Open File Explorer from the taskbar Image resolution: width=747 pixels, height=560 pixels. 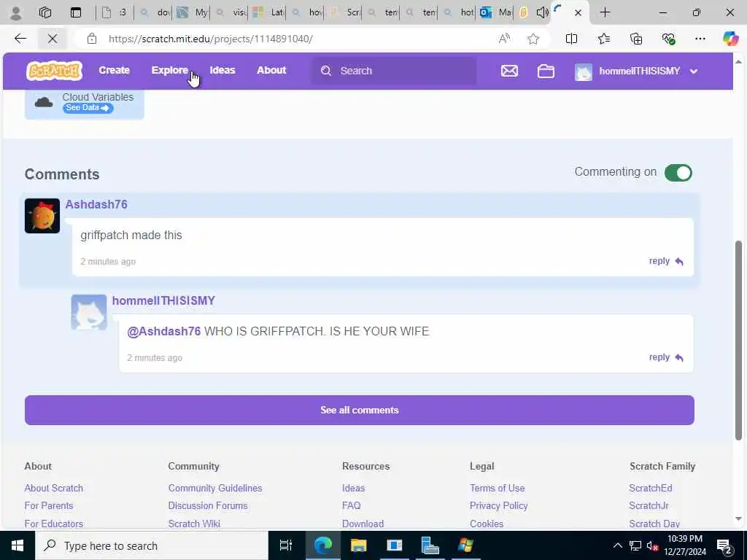coord(358,545)
